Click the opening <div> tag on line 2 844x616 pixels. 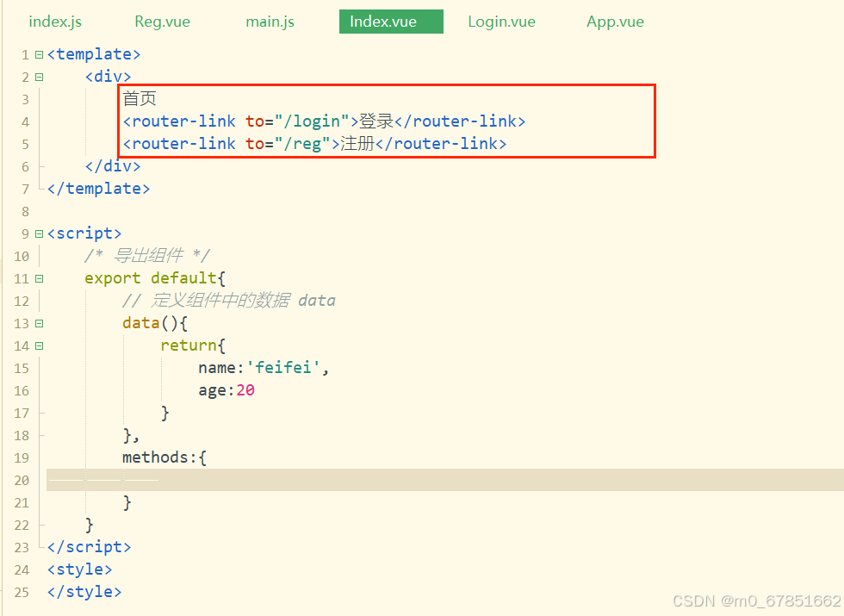click(108, 77)
